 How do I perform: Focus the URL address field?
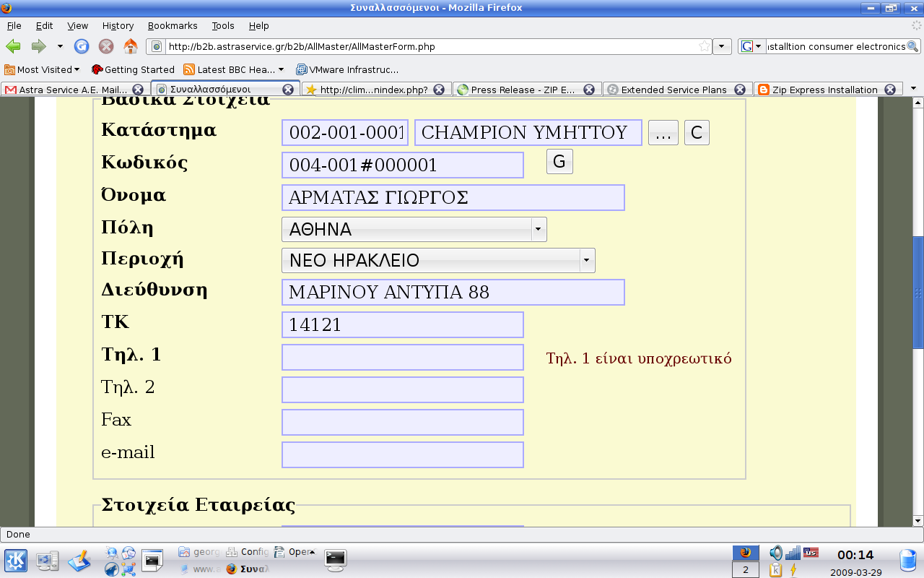[430, 46]
